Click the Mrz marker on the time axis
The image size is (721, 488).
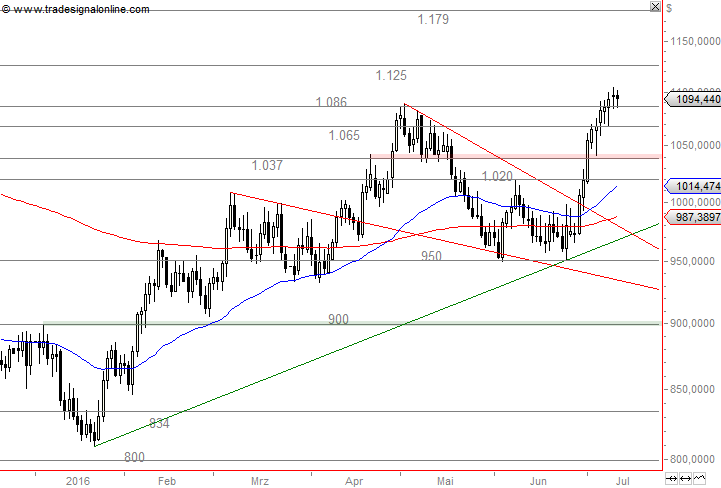pyautogui.click(x=260, y=480)
